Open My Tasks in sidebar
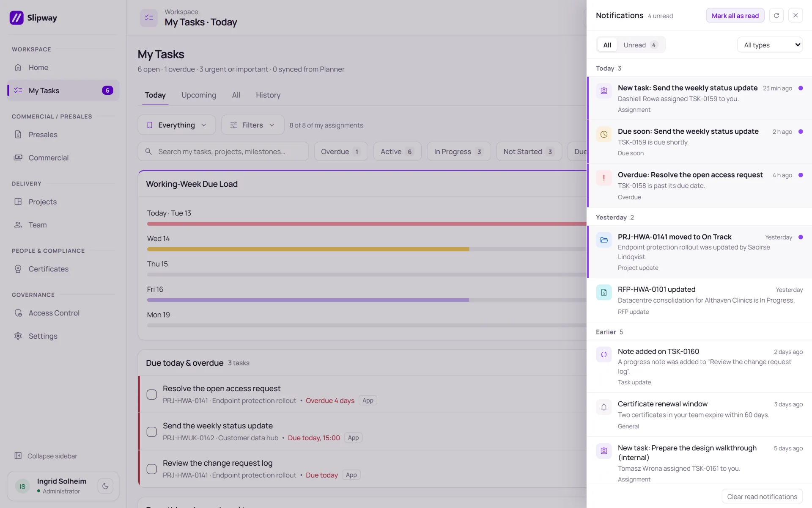 click(x=63, y=91)
